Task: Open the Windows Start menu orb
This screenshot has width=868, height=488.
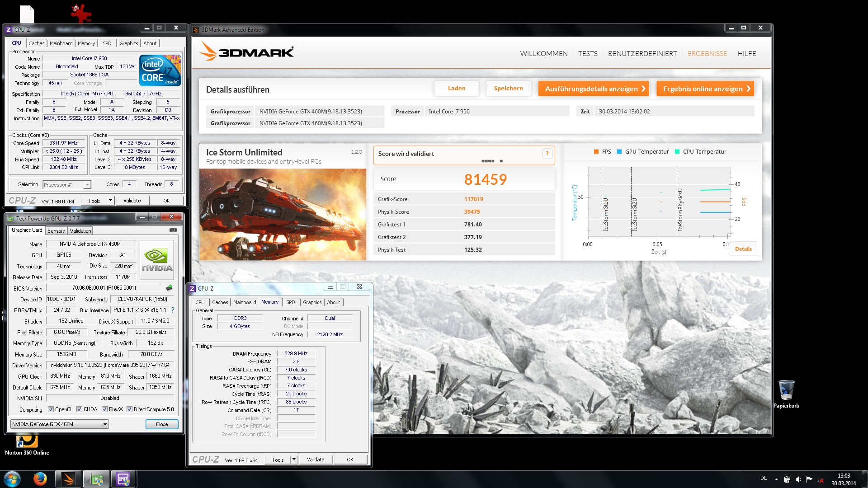Action: (x=12, y=479)
